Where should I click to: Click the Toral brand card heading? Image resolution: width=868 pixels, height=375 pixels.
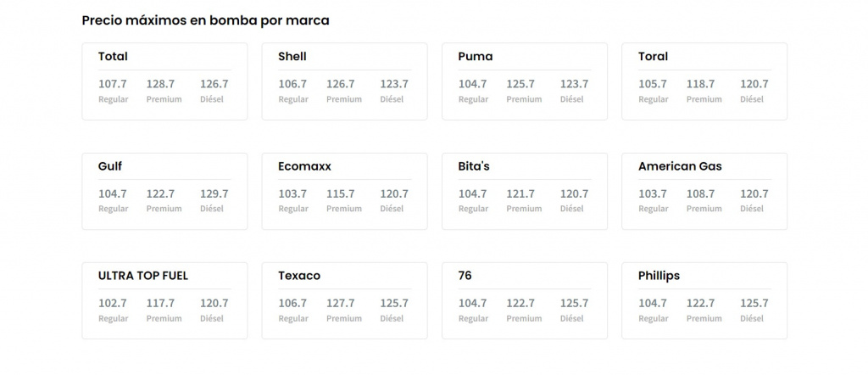click(653, 57)
